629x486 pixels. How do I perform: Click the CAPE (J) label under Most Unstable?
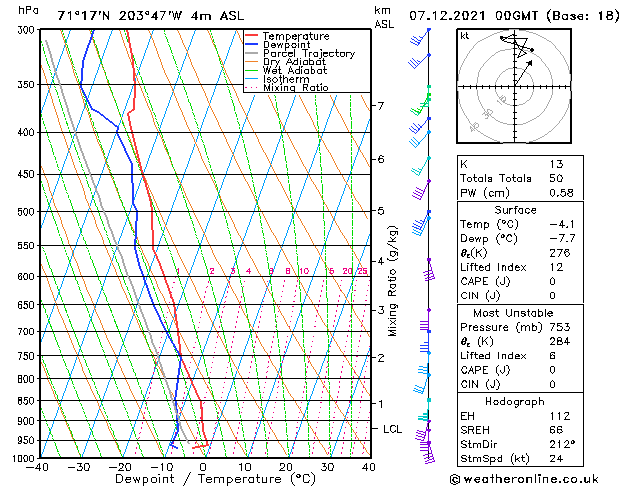pyautogui.click(x=485, y=370)
